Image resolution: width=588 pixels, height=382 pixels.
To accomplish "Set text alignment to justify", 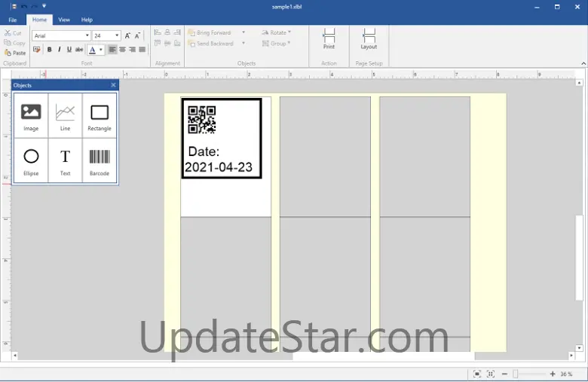I will click(142, 50).
